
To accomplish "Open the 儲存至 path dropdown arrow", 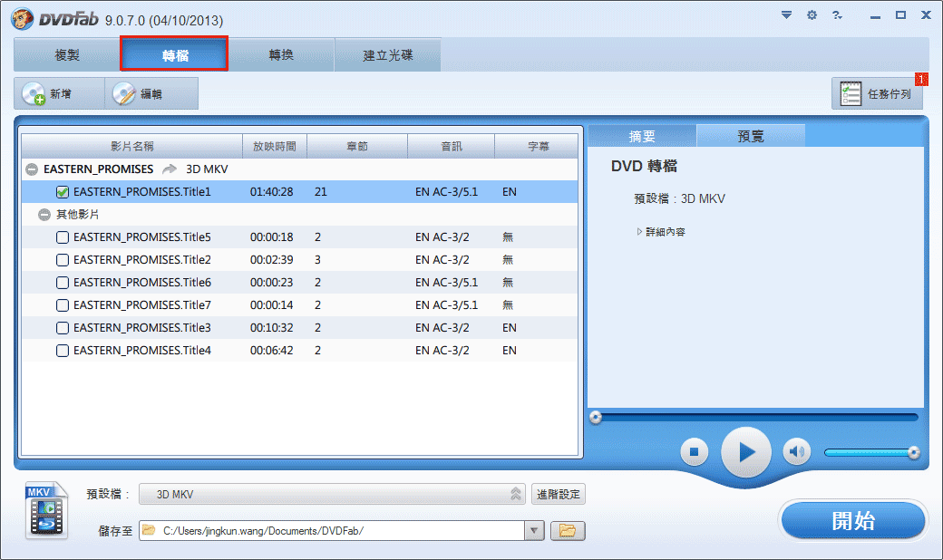I will tap(534, 531).
